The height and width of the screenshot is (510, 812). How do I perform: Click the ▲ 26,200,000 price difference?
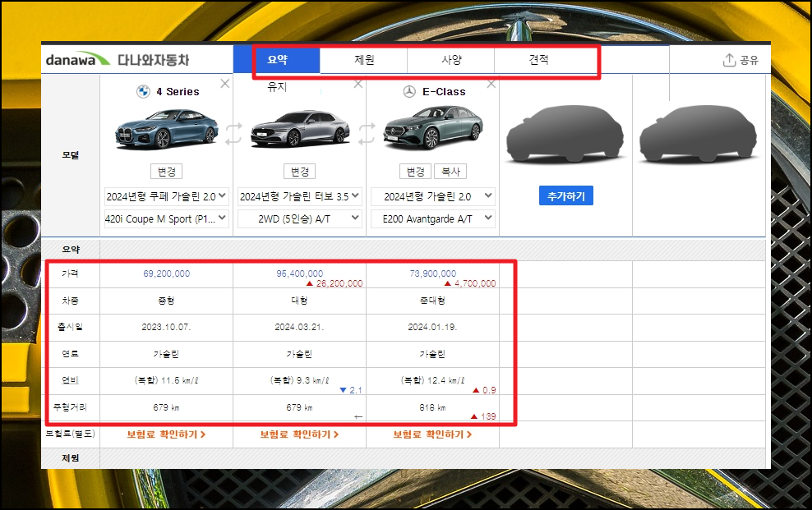click(x=334, y=283)
